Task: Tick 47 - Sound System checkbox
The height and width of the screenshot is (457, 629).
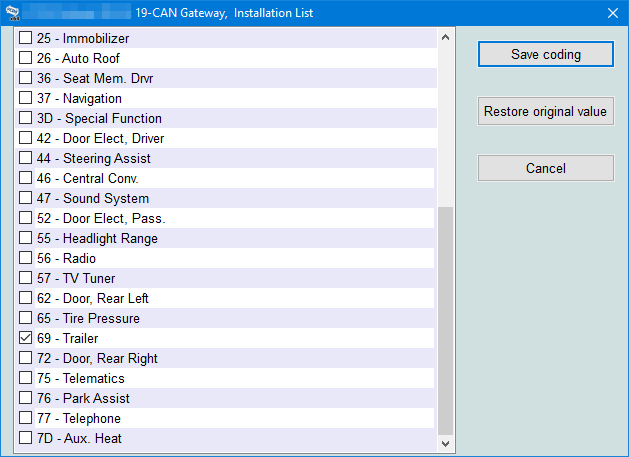Action: click(x=25, y=198)
